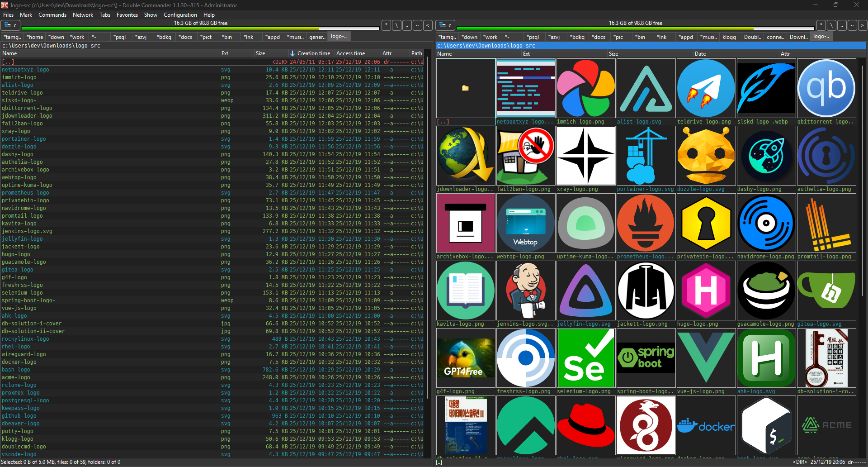The height and width of the screenshot is (467, 868).
Task: Open the Configuration menu
Action: [x=180, y=15]
